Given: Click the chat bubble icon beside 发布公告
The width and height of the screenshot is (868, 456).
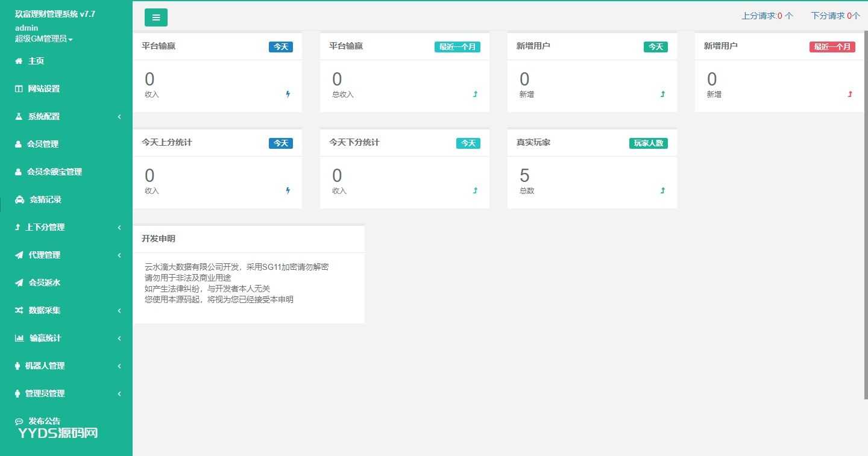Looking at the screenshot, I should (19, 421).
